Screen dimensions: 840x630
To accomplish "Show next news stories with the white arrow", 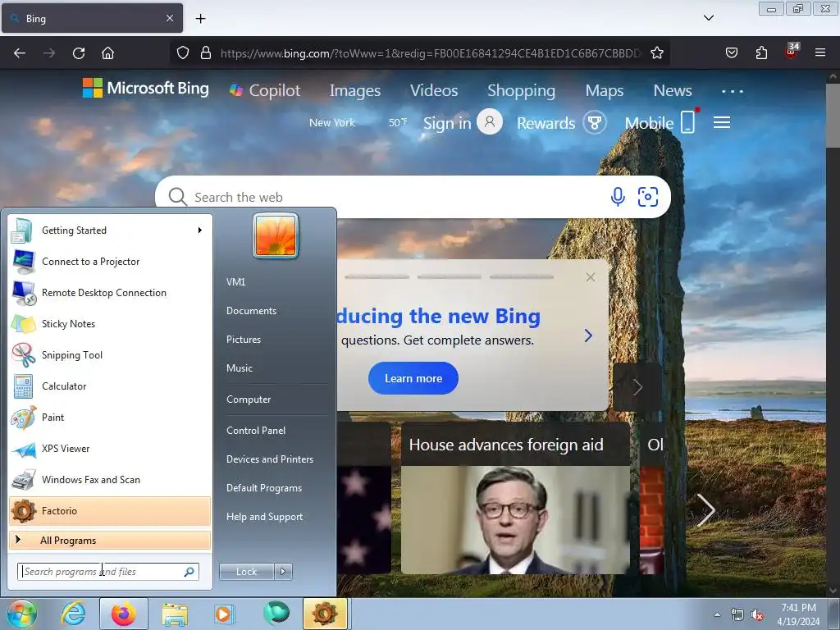I will [x=705, y=510].
